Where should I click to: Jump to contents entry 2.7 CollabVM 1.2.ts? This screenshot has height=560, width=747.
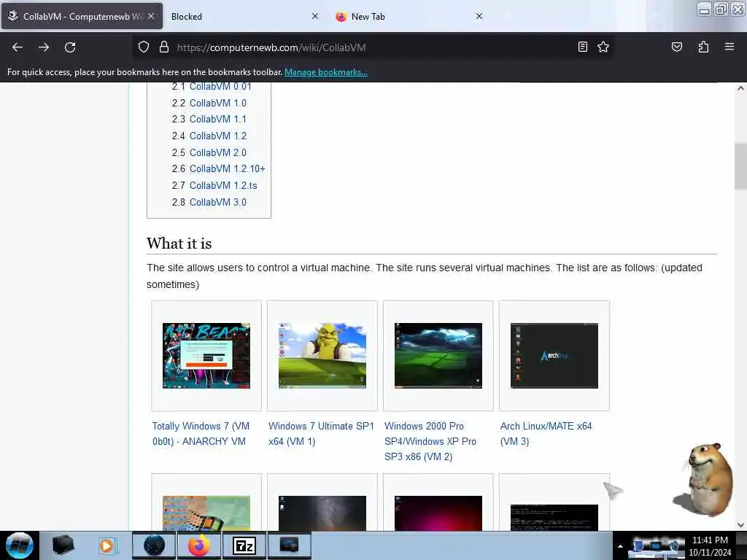[x=214, y=185]
